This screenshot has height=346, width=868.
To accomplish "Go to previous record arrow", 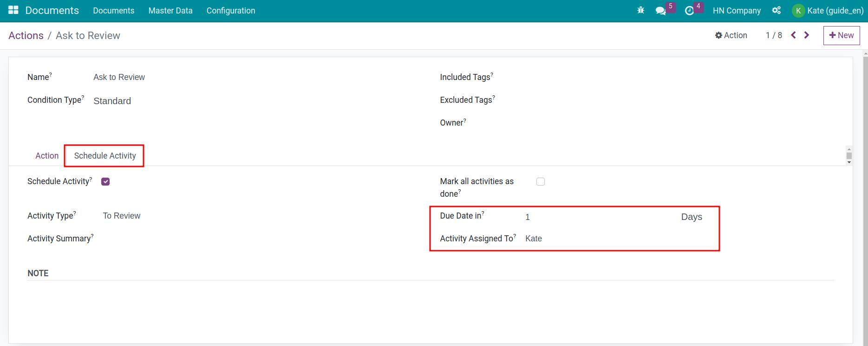I will coord(794,35).
